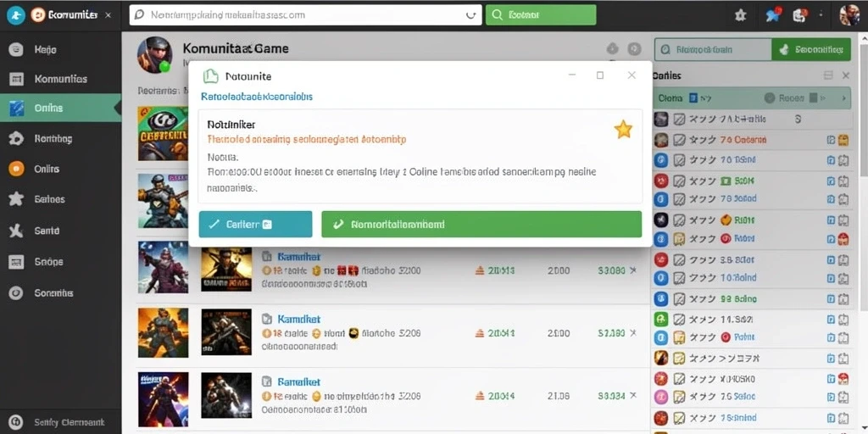The image size is (868, 434).
Task: Click the green app icon in '11.' row
Action: point(661,320)
